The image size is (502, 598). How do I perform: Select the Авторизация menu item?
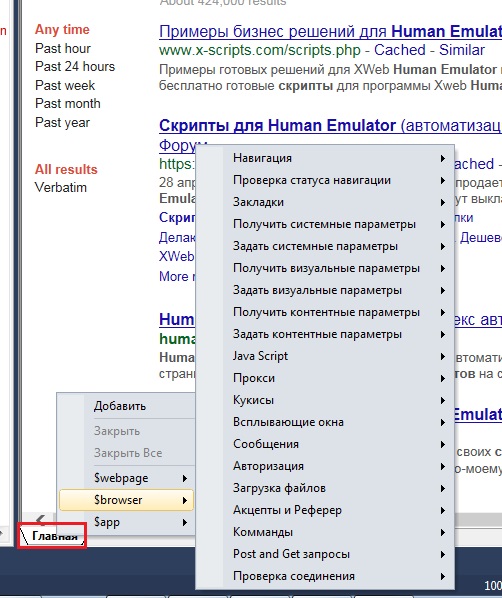click(325, 466)
